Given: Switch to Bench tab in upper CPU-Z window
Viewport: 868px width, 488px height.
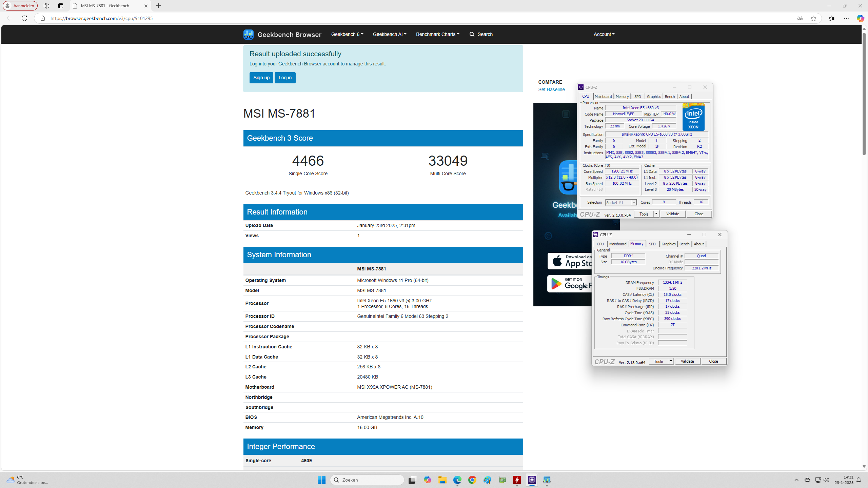Looking at the screenshot, I should pos(670,97).
